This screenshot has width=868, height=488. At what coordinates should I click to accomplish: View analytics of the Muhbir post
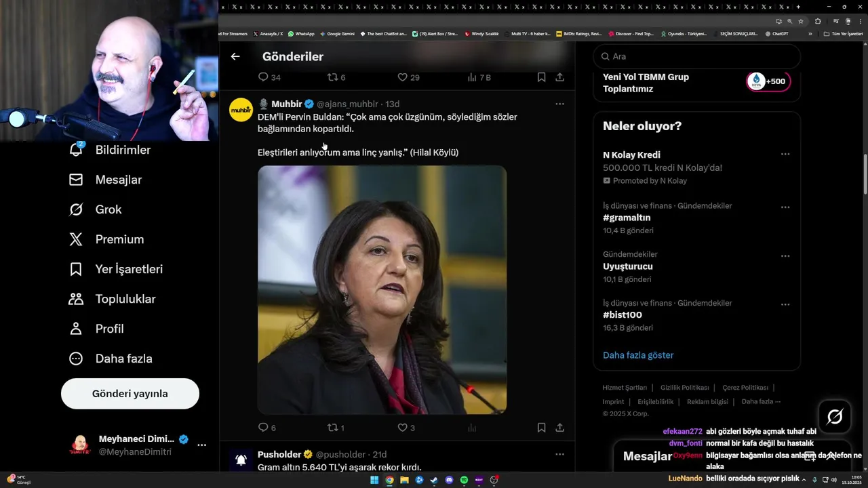pyautogui.click(x=472, y=428)
